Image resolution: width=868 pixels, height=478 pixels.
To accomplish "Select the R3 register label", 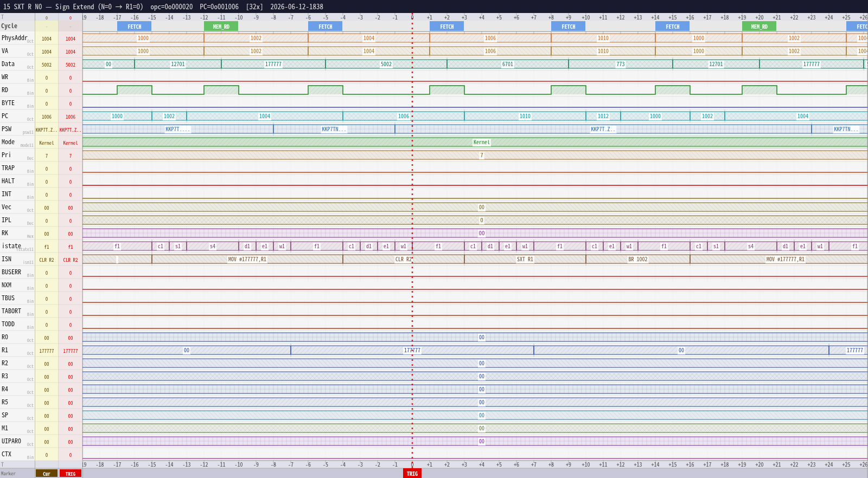I will 5,376.
